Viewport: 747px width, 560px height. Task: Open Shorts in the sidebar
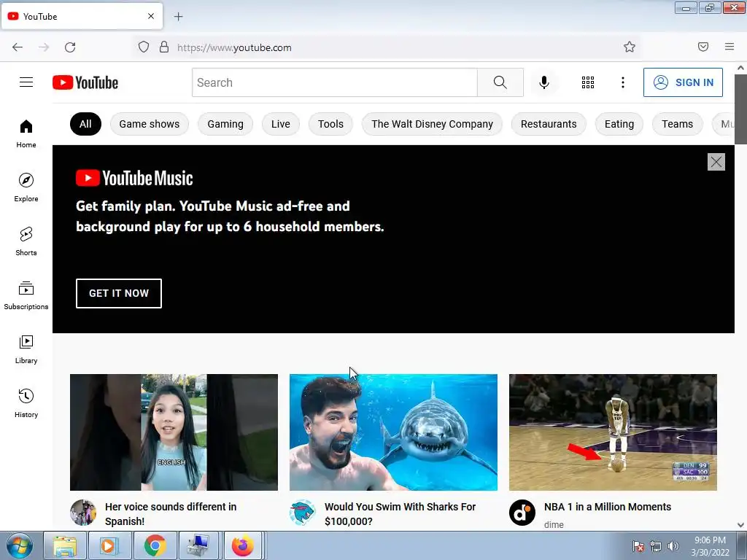tap(26, 241)
